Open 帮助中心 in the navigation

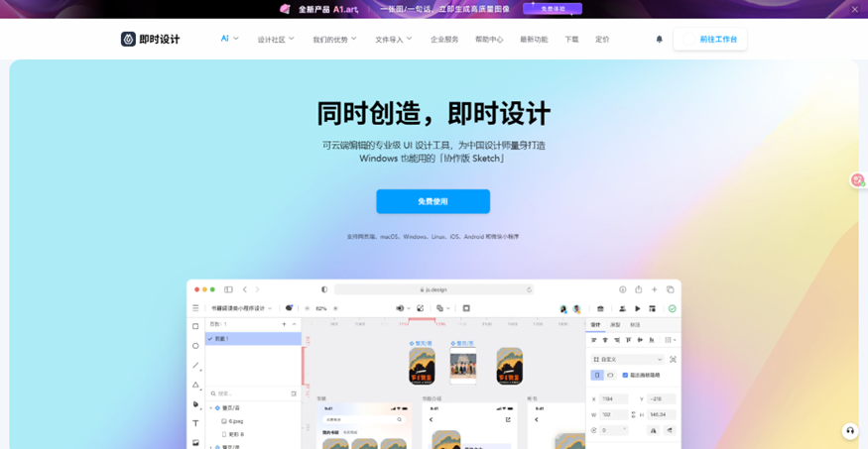[x=489, y=40]
